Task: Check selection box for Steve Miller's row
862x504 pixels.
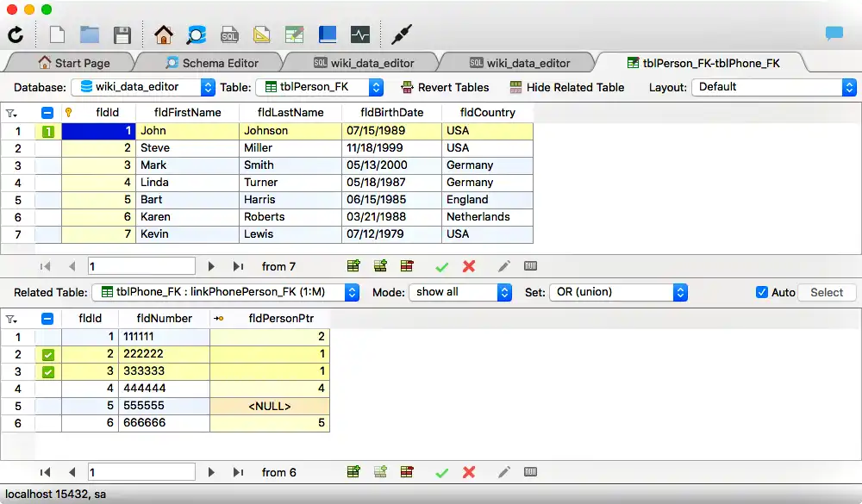Action: (47, 148)
